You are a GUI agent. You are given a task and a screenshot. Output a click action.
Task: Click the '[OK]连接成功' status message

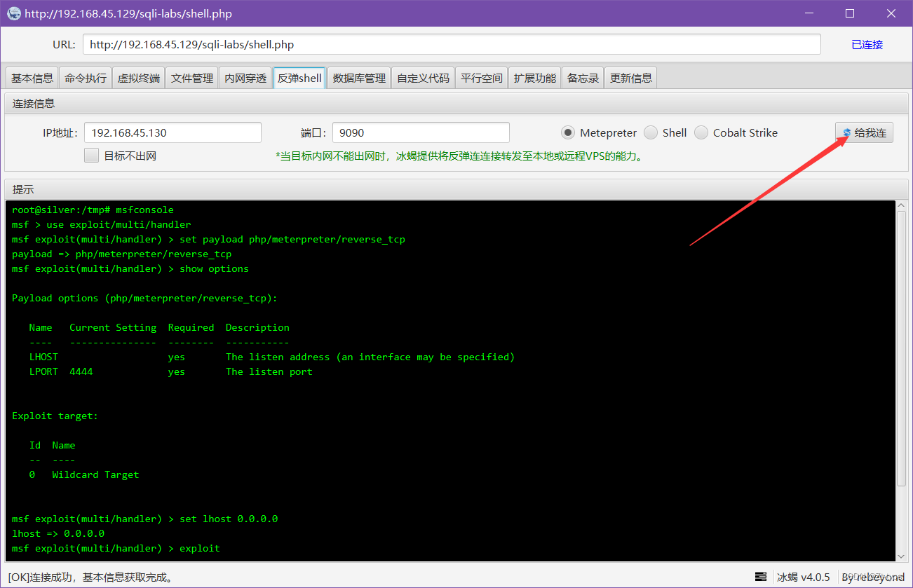coord(90,577)
